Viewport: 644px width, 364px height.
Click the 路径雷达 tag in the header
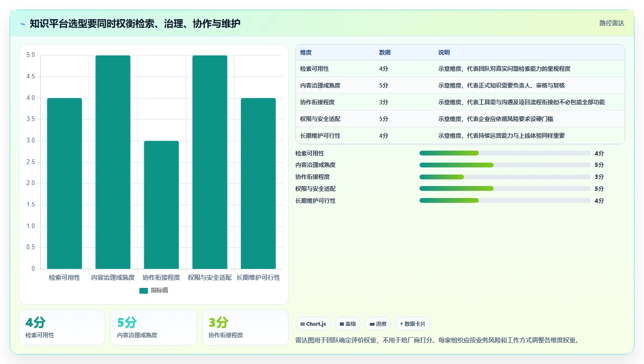[x=611, y=23]
